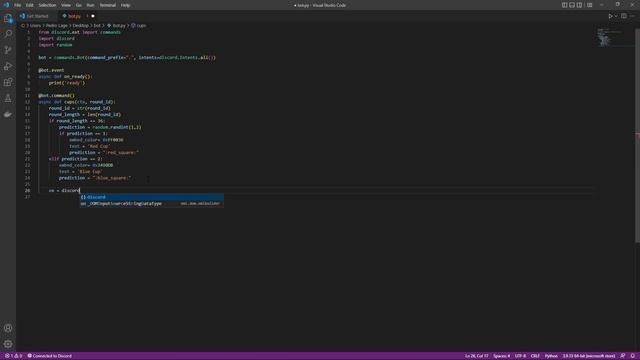Click the Connected to Discord status item
This screenshot has width=640, height=360.
click(50, 356)
